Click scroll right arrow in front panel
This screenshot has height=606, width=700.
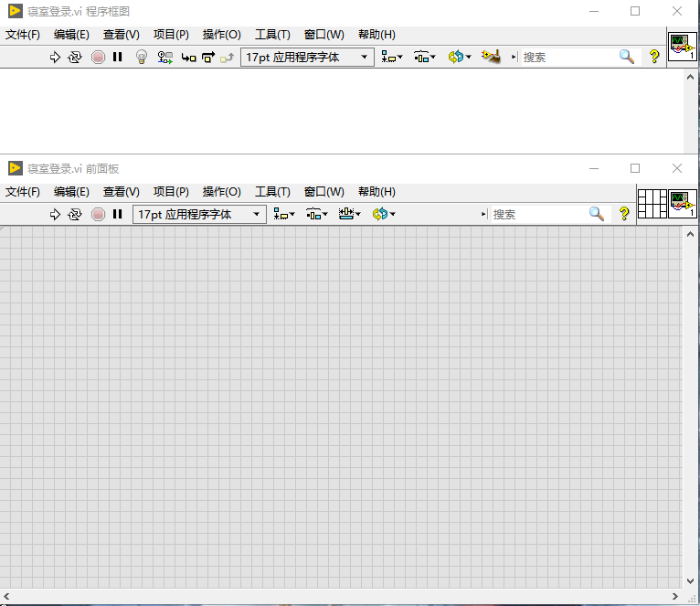(675, 596)
